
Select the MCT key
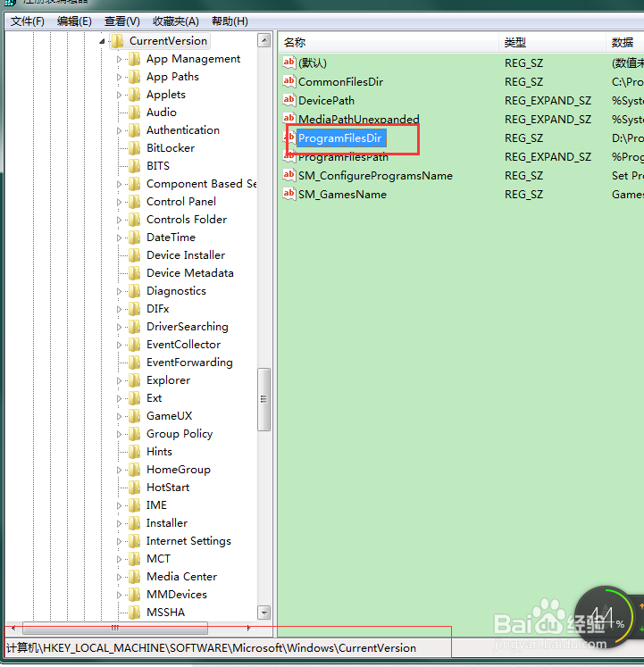(158, 559)
